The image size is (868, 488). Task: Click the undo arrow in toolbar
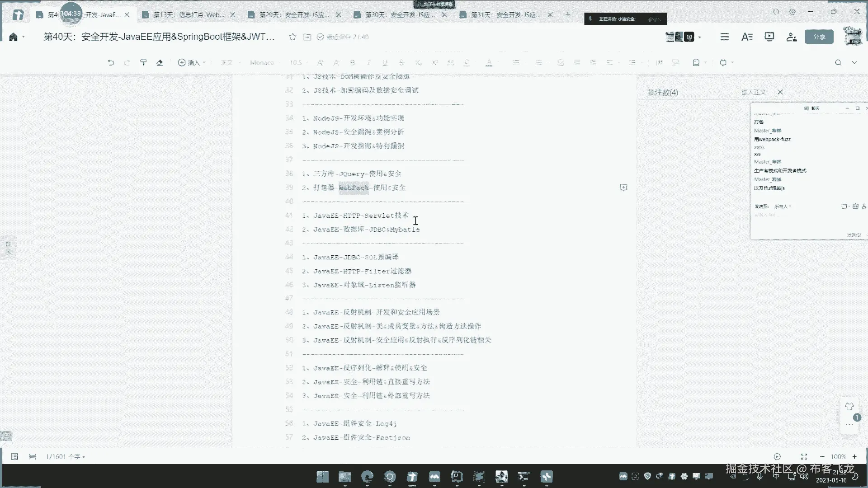(111, 63)
